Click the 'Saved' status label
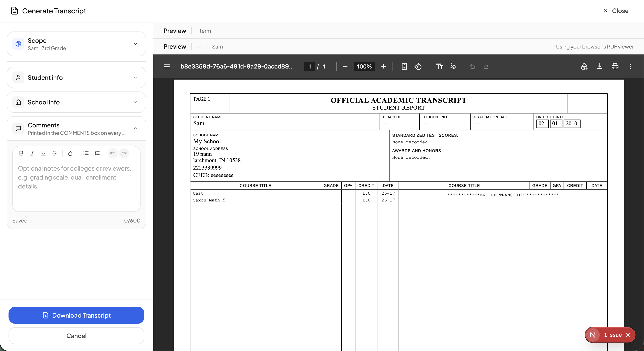The height and width of the screenshot is (351, 644). coord(20,221)
